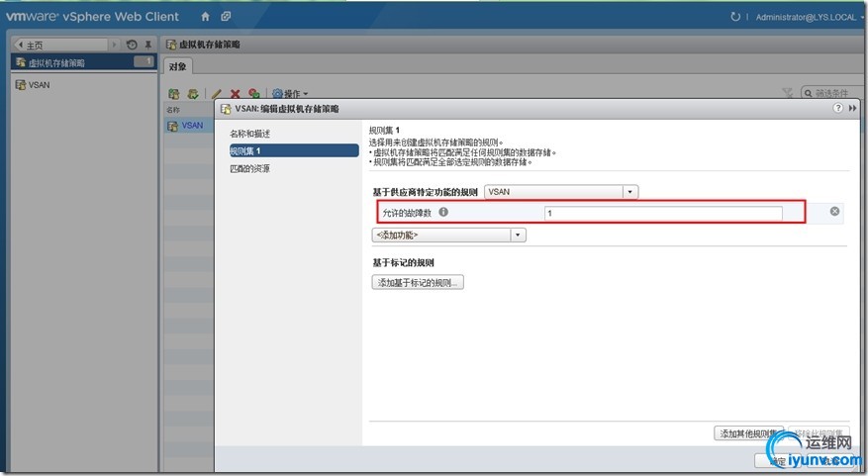Go back to 主页 in navigator
The width and height of the screenshot is (868, 476).
tap(60, 45)
